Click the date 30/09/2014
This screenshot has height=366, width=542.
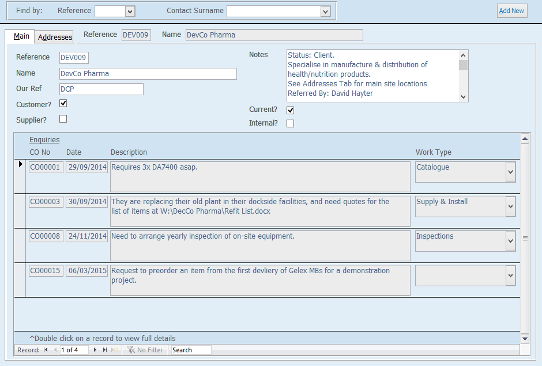click(87, 201)
